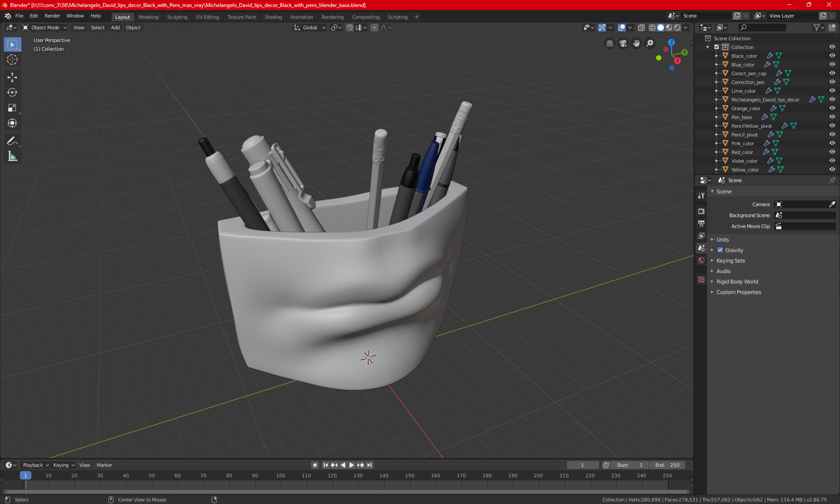The width and height of the screenshot is (840, 504).
Task: Click the current frame marker on timeline
Action: [x=25, y=476]
